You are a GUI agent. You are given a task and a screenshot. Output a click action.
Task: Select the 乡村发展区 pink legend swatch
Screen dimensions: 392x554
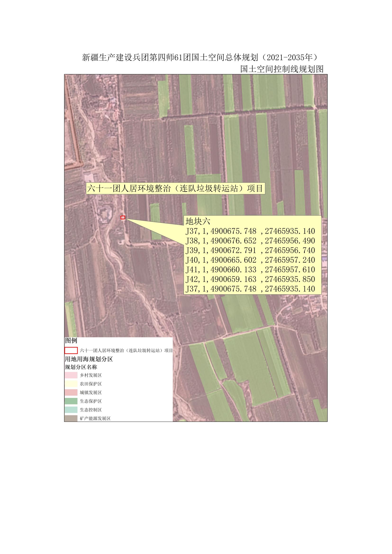[x=71, y=375]
